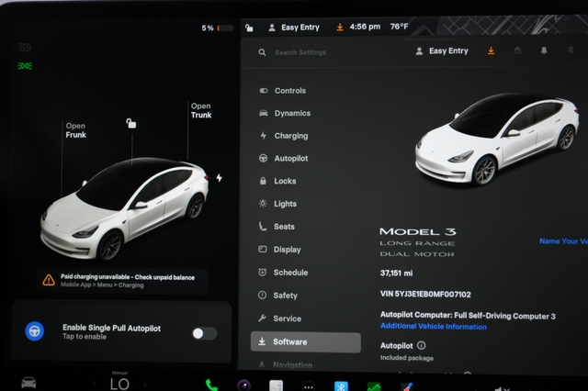Open the notifications bell icon
The width and height of the screenshot is (588, 391).
tap(544, 50)
